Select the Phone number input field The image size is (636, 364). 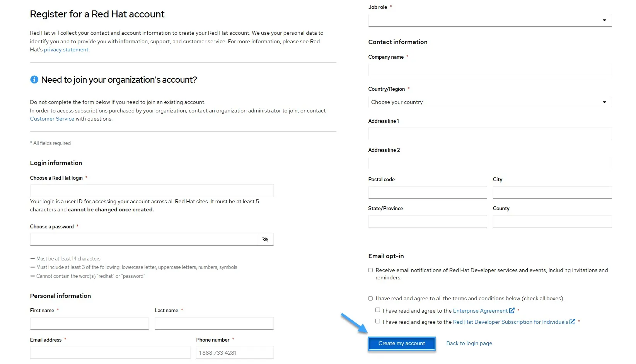tap(235, 353)
